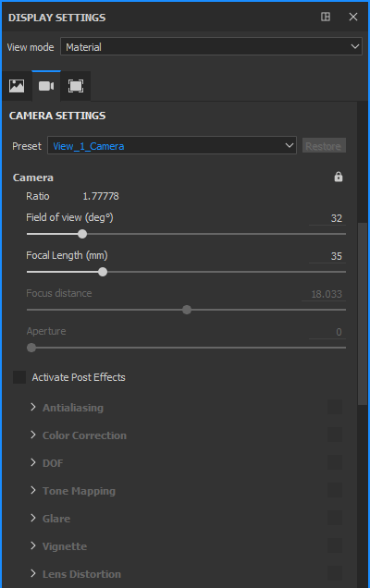
Task: Toggle the Antialiasing effect checkbox
Action: click(x=335, y=407)
